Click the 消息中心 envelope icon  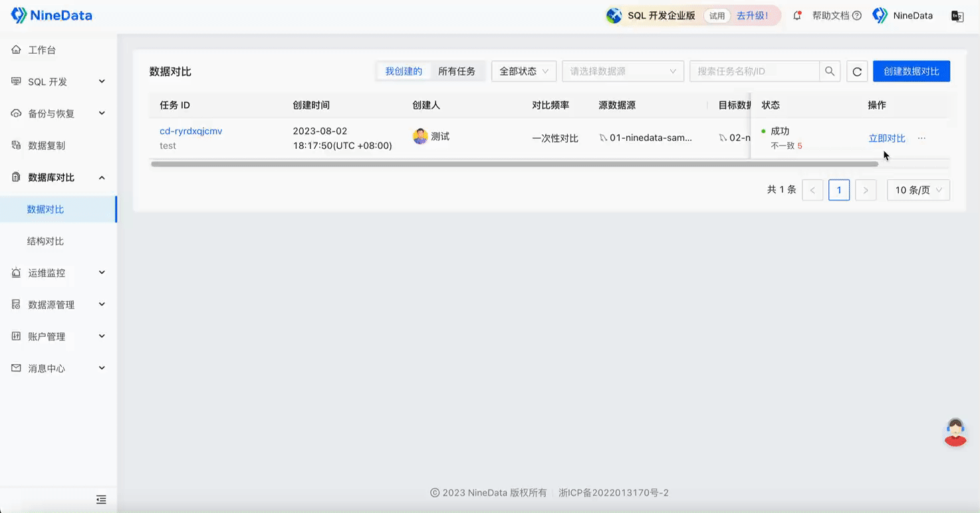click(x=16, y=368)
